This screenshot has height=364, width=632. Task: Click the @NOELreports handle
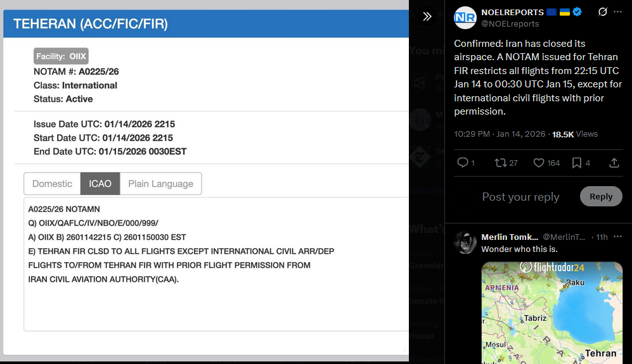point(510,24)
